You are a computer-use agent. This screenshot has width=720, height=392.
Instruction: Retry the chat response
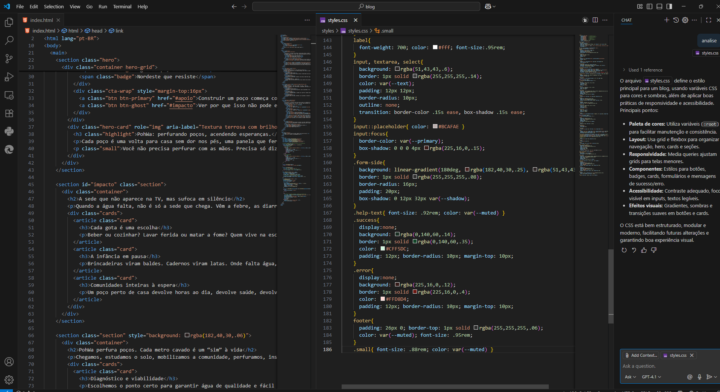624,250
